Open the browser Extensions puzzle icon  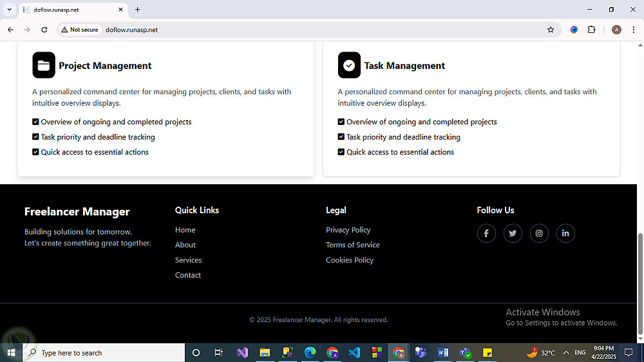[591, 30]
